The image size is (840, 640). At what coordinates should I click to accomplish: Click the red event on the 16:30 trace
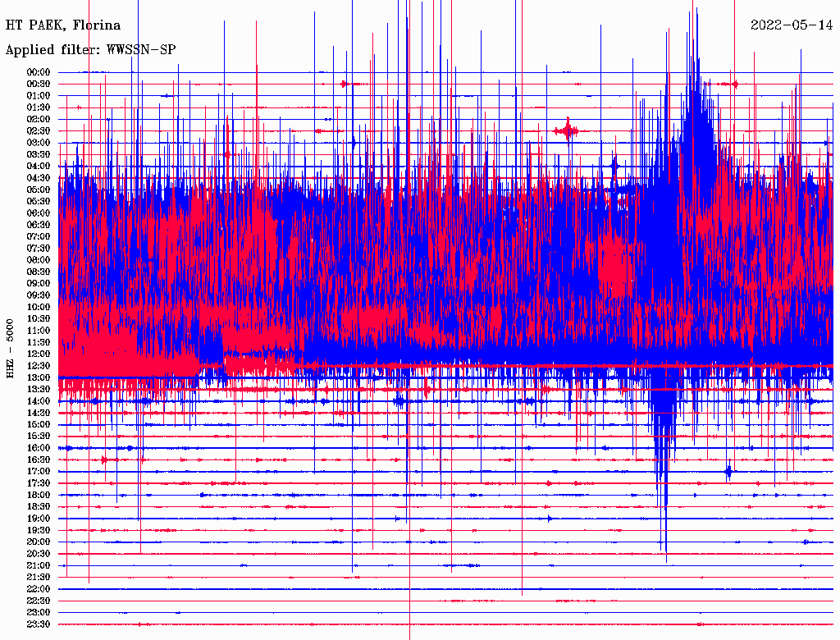click(103, 460)
